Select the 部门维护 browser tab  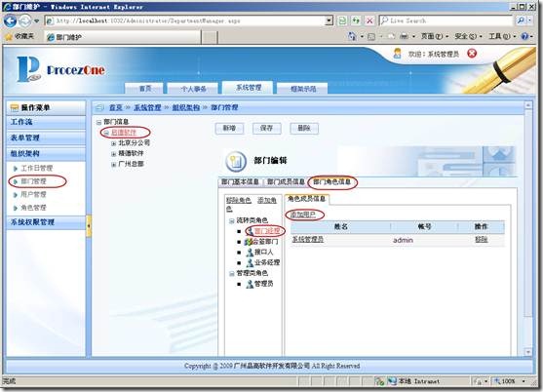[123, 37]
